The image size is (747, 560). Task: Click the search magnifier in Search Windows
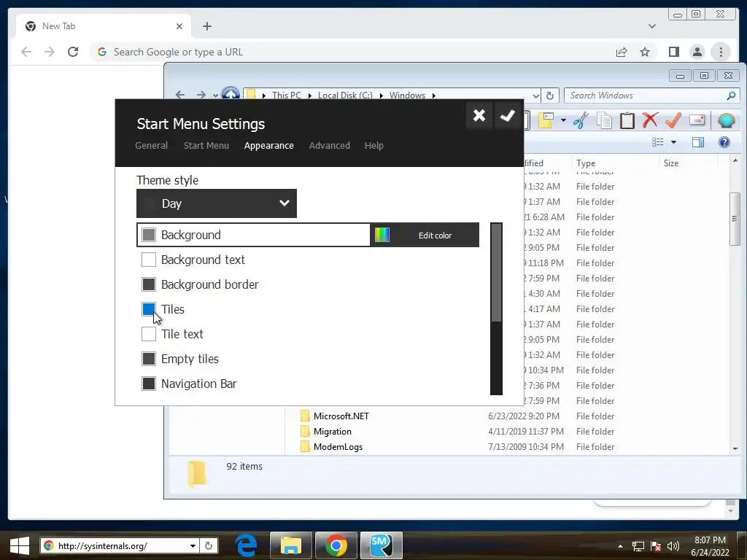[731, 96]
